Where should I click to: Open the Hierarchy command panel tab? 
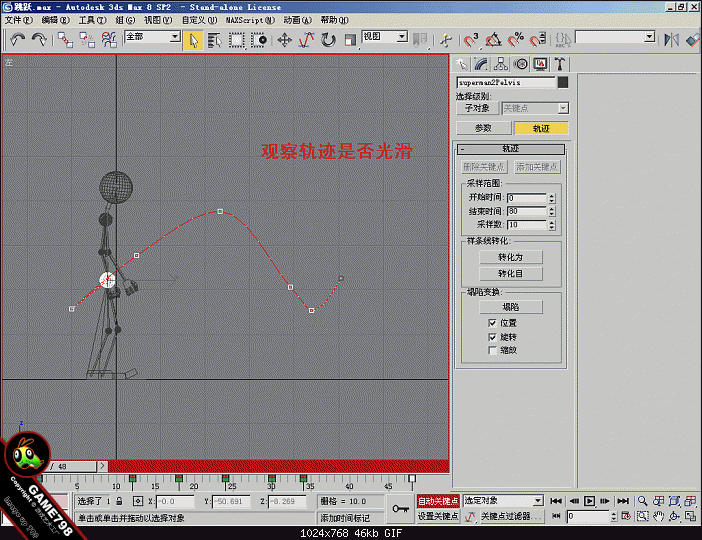click(501, 64)
